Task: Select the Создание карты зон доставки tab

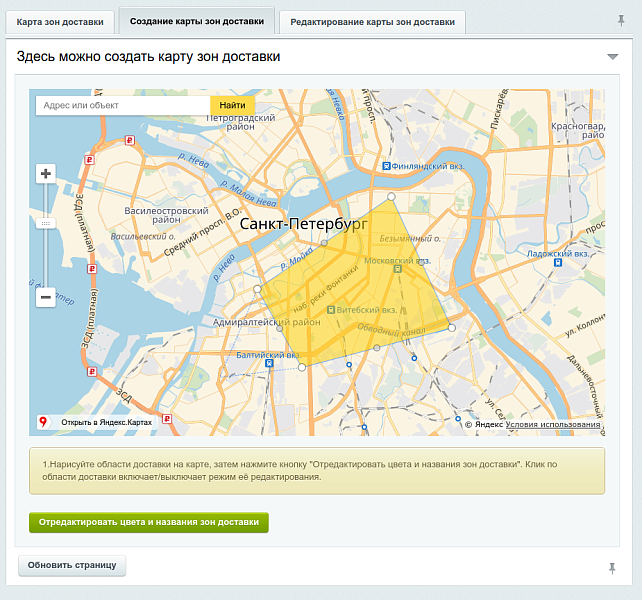Action: 197,20
